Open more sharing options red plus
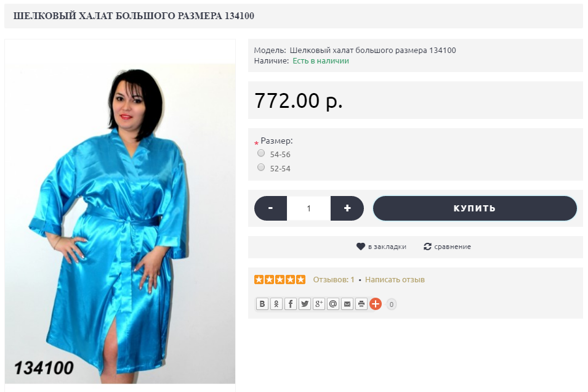The width and height of the screenshot is (588, 392). coord(376,304)
